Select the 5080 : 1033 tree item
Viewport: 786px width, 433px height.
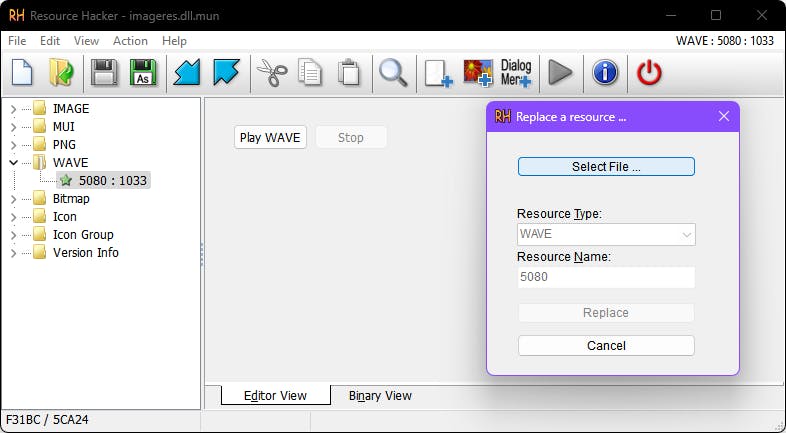[103, 180]
